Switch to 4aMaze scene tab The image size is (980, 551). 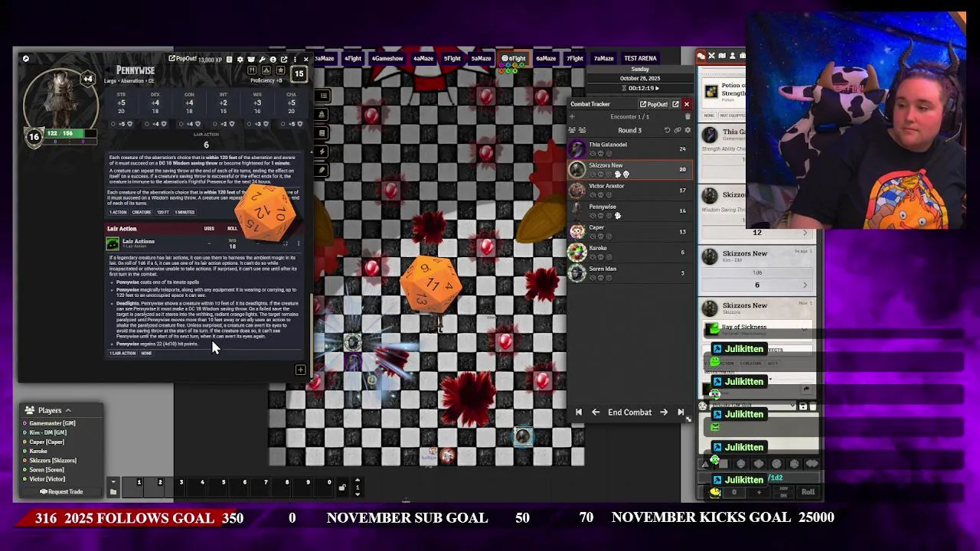(x=423, y=58)
